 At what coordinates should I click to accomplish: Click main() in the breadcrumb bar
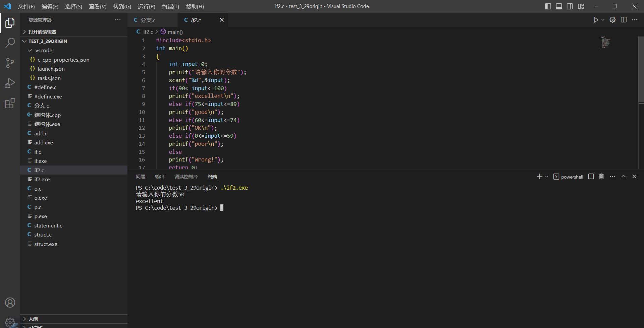point(175,32)
